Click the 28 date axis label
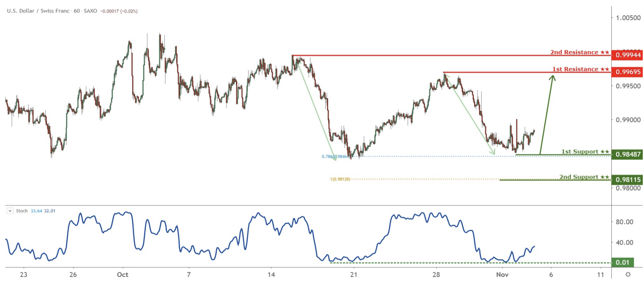 pyautogui.click(x=436, y=275)
